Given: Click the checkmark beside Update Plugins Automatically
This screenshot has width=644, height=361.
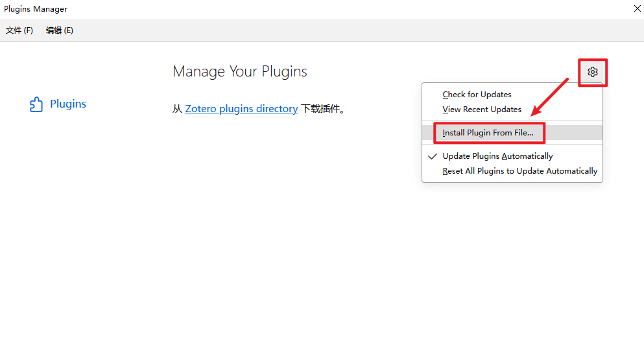Looking at the screenshot, I should [433, 156].
